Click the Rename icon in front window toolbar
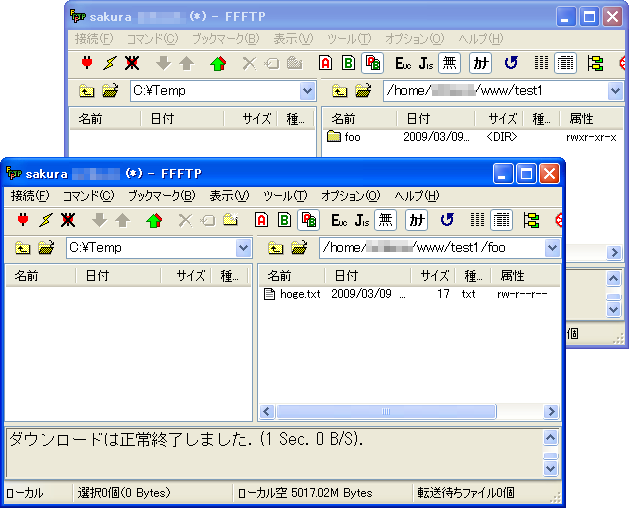Viewport: 629px width, 508px height. click(208, 220)
